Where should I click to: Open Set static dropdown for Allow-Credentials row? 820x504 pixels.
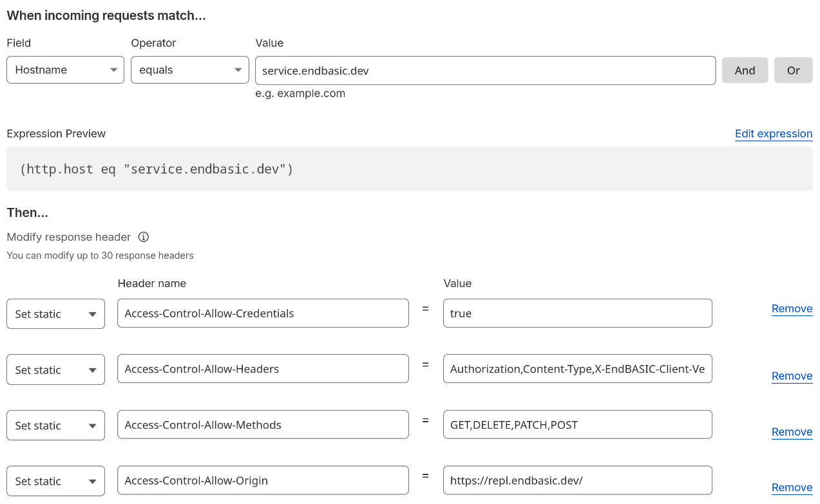tap(55, 314)
